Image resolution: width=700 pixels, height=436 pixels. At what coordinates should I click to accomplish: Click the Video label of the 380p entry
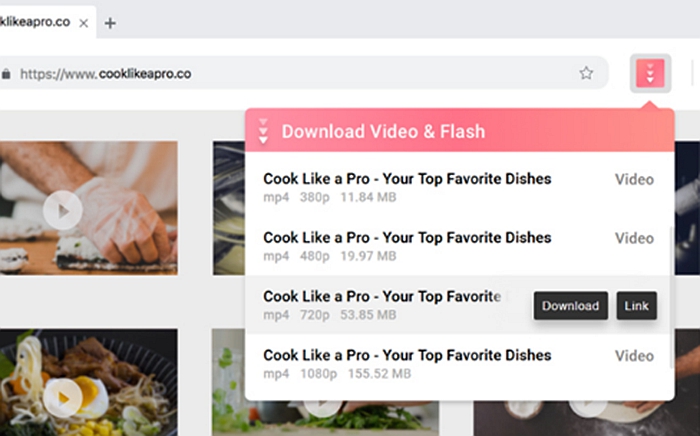click(x=634, y=179)
